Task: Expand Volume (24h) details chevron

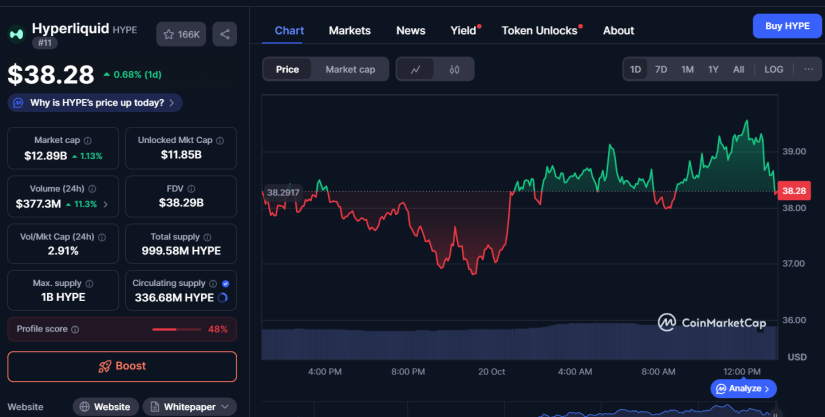Action: tap(106, 204)
